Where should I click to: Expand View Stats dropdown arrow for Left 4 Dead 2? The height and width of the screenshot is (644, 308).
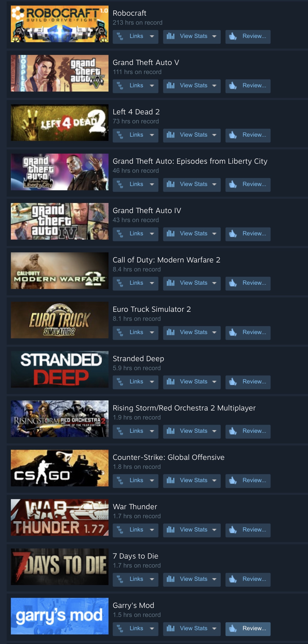214,135
